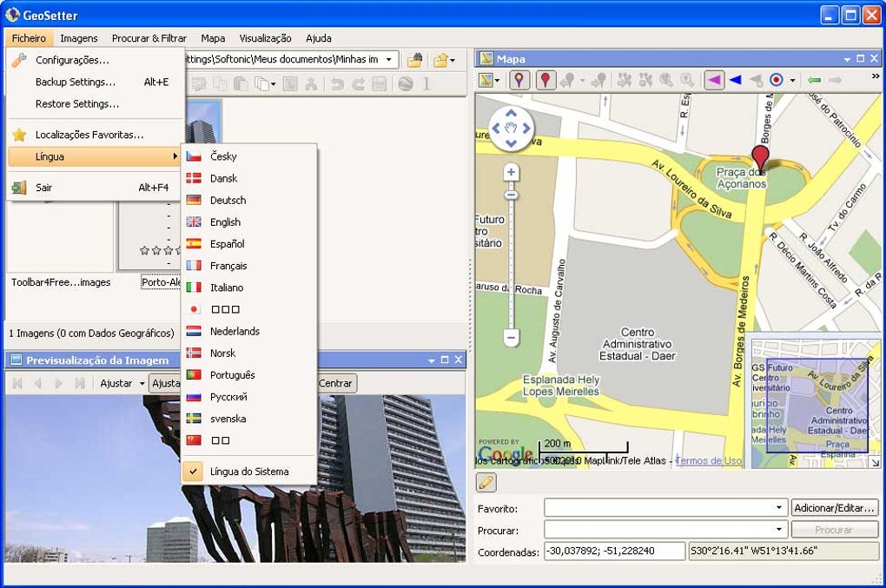Open the map type dropdown arrow
This screenshot has width=886, height=588.
click(497, 80)
